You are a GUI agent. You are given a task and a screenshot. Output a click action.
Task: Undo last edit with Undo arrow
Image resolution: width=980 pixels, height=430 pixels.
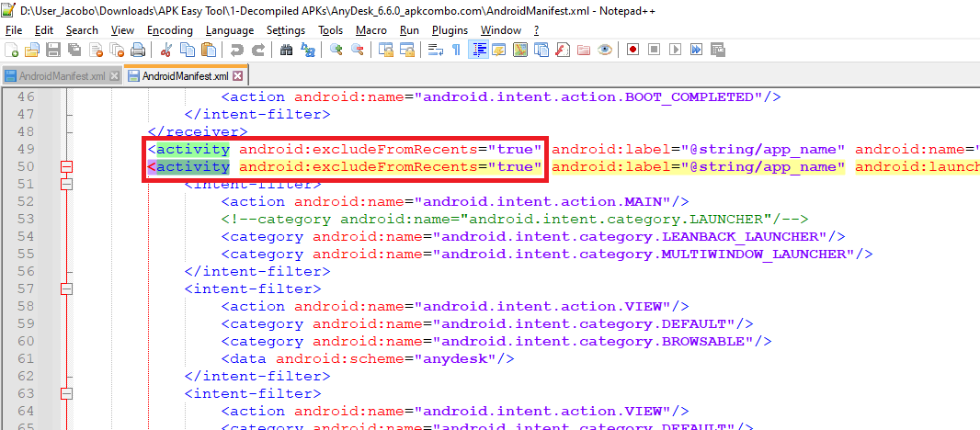(x=236, y=50)
